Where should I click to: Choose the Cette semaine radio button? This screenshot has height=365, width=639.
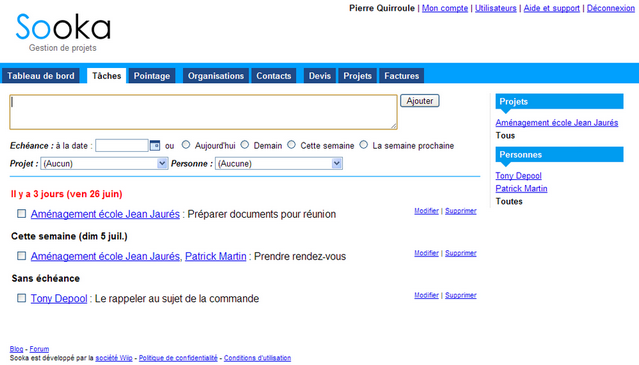(291, 145)
